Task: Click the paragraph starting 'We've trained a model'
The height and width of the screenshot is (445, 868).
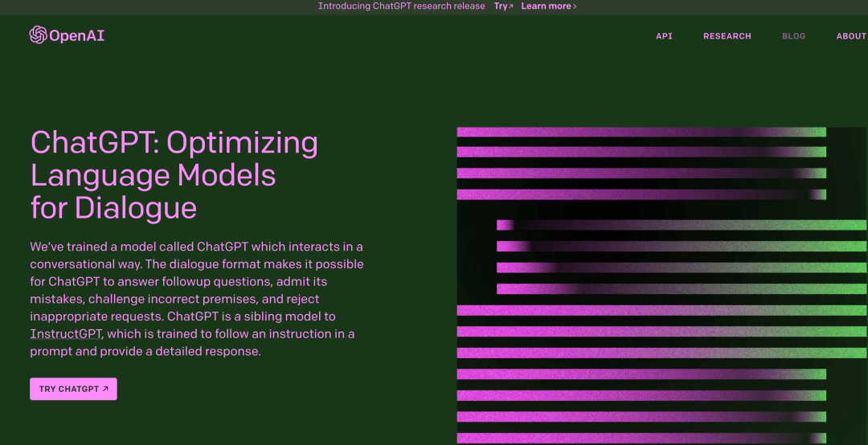Action: point(197,299)
